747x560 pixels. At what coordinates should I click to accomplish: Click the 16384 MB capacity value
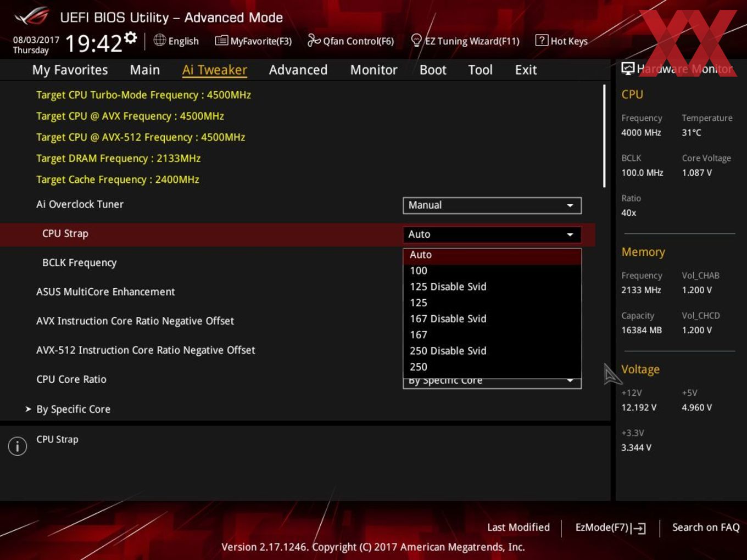(642, 330)
